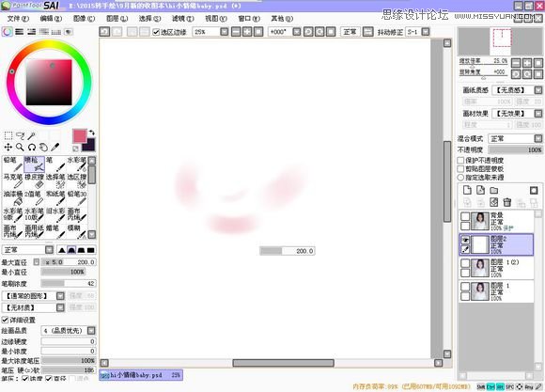This screenshot has height=392, width=545.
Task: Open the 图像 Image menu
Action: (x=85, y=19)
